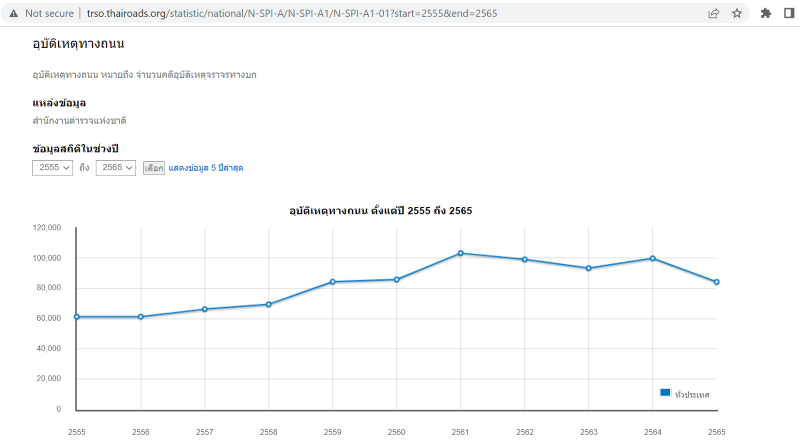This screenshot has width=800, height=447.
Task: Click the 2562 data point marker
Action: [524, 260]
